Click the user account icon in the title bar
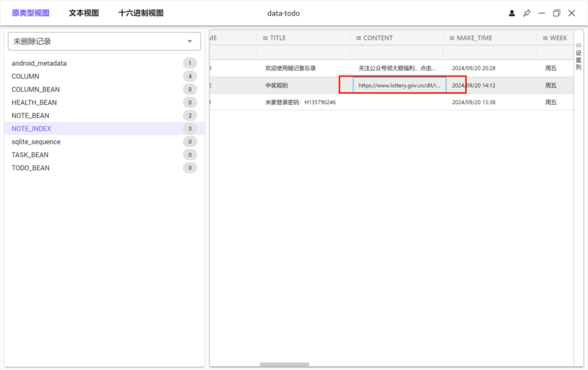This screenshot has height=370, width=588. (x=512, y=13)
